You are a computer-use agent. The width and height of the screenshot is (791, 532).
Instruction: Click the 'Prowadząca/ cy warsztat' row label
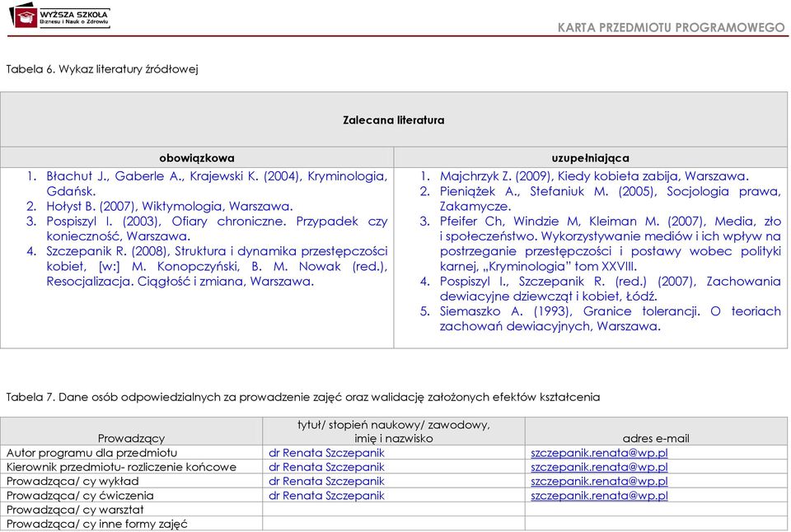[75, 509]
